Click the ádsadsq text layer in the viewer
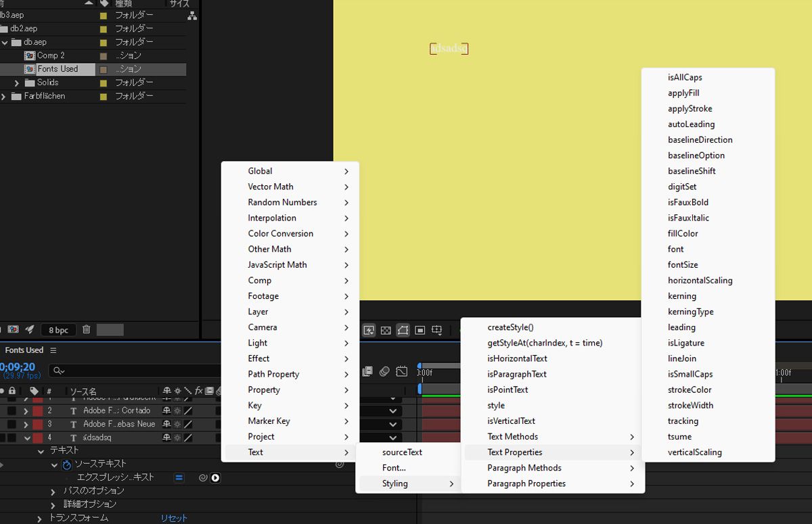 click(449, 49)
